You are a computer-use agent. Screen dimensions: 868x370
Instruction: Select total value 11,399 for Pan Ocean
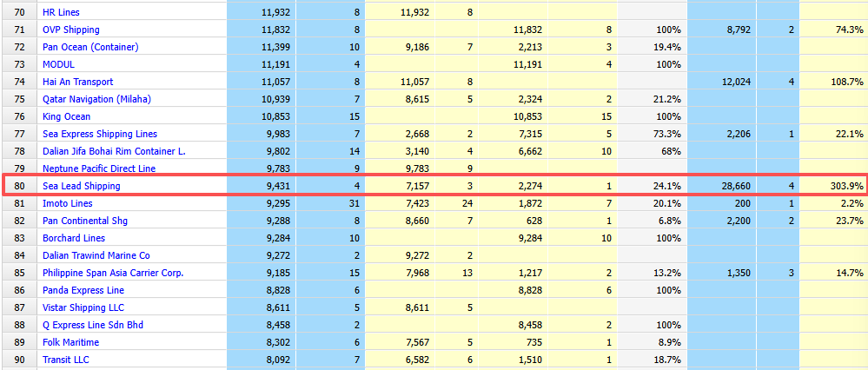275,47
